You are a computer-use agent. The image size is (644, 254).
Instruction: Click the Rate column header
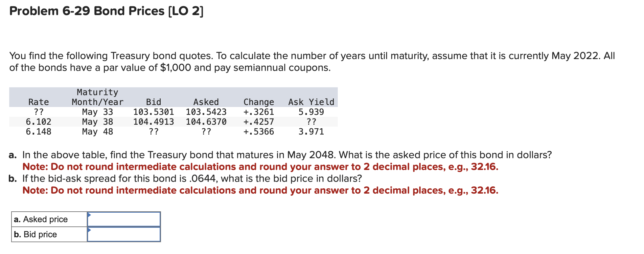[38, 102]
